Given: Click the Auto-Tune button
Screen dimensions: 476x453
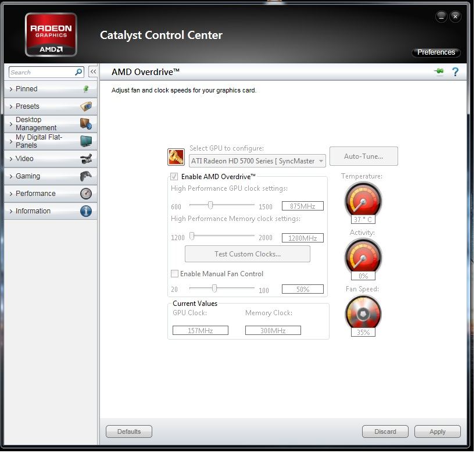Looking at the screenshot, I should 364,156.
